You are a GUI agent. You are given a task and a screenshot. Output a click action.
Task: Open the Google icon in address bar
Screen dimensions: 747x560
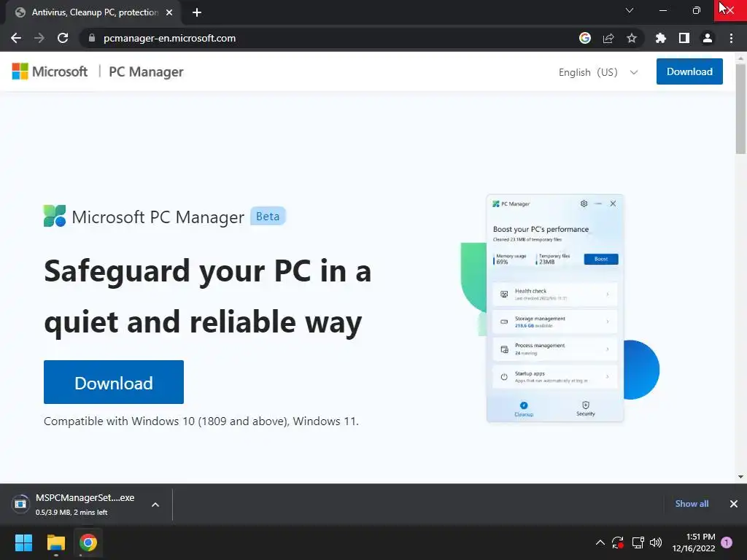[x=585, y=38]
